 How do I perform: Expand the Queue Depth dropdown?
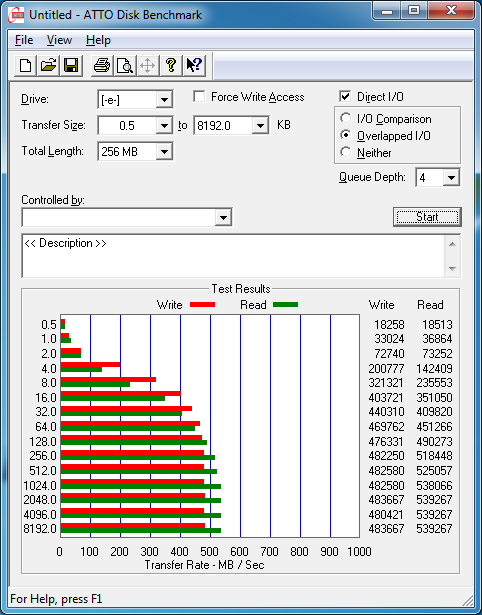pos(451,178)
